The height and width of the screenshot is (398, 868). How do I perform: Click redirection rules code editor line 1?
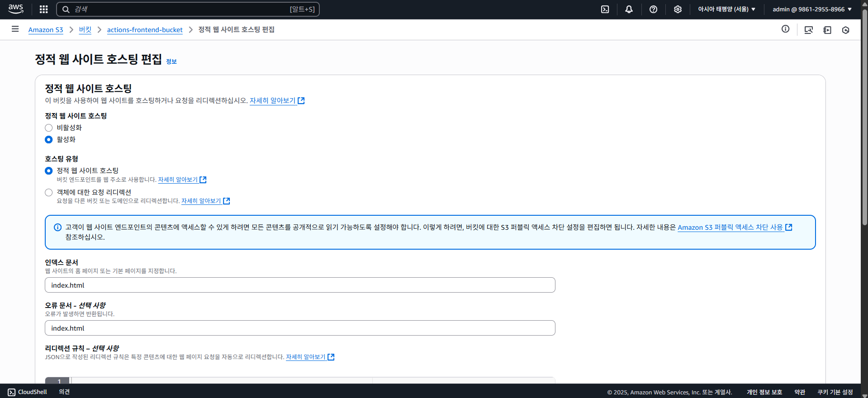(x=312, y=381)
